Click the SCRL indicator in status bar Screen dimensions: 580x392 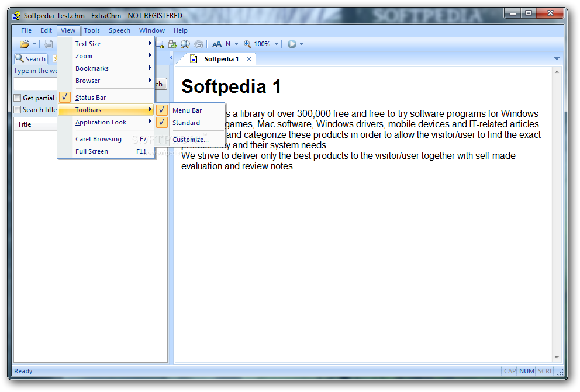click(x=545, y=371)
